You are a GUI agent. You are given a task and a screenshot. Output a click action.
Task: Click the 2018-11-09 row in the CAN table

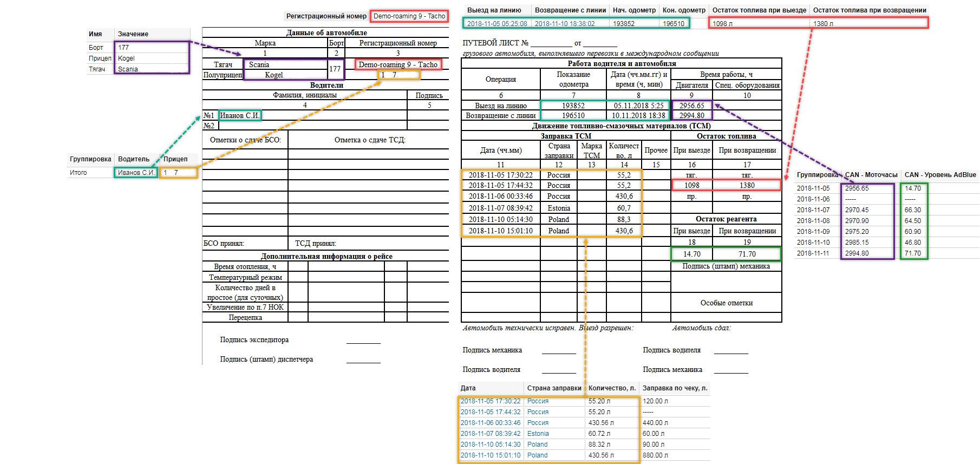(887, 232)
